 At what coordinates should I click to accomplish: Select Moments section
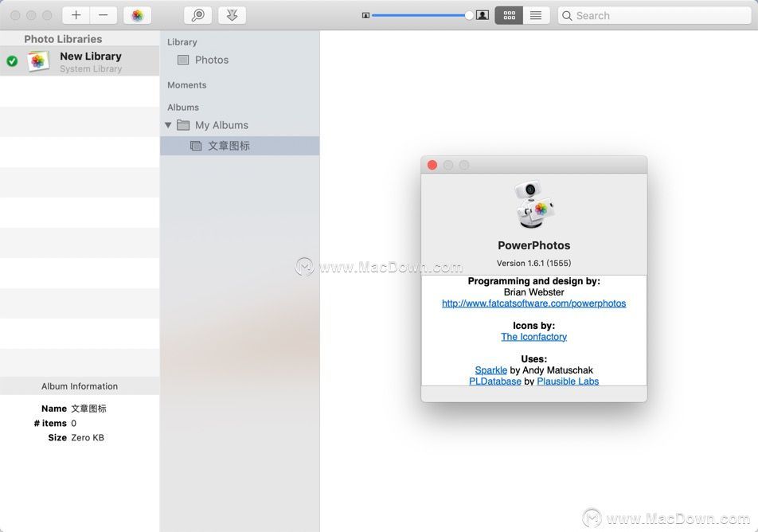pyautogui.click(x=186, y=85)
